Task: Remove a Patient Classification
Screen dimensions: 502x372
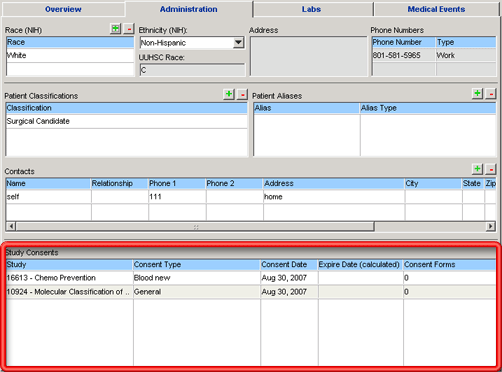Action: pos(242,94)
